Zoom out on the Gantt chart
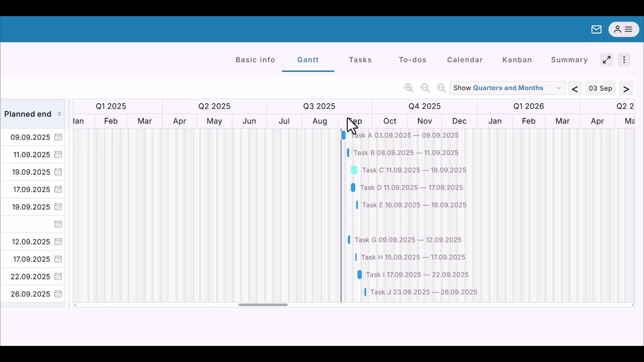This screenshot has height=362, width=644. click(x=425, y=88)
